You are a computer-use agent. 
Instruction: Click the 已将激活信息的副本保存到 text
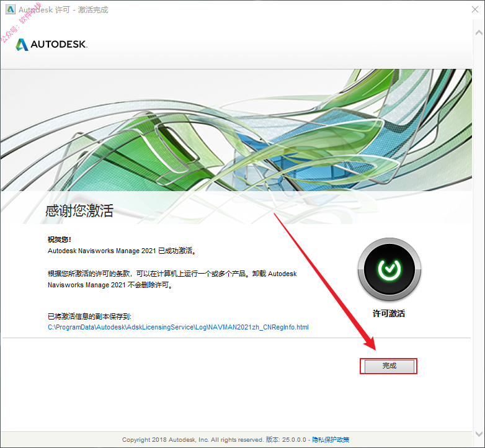point(89,316)
